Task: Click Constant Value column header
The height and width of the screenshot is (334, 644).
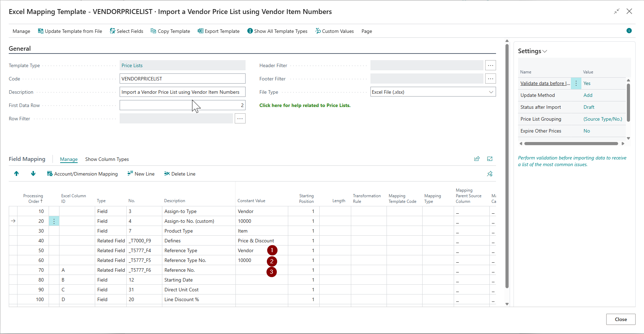Action: click(251, 201)
